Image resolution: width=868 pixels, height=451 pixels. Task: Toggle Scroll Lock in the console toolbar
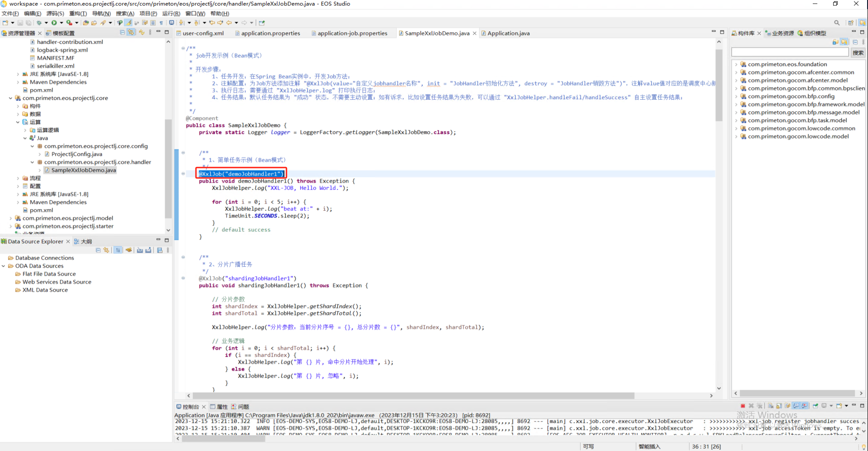(x=779, y=406)
